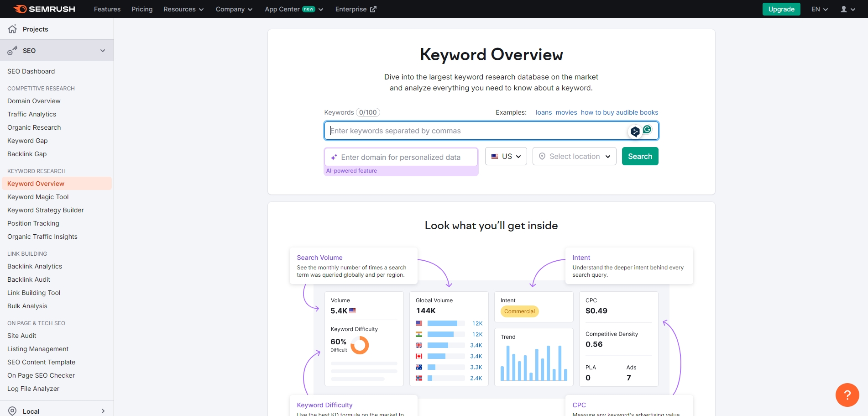Open Bulk Analysis
This screenshot has width=868, height=416.
click(27, 306)
